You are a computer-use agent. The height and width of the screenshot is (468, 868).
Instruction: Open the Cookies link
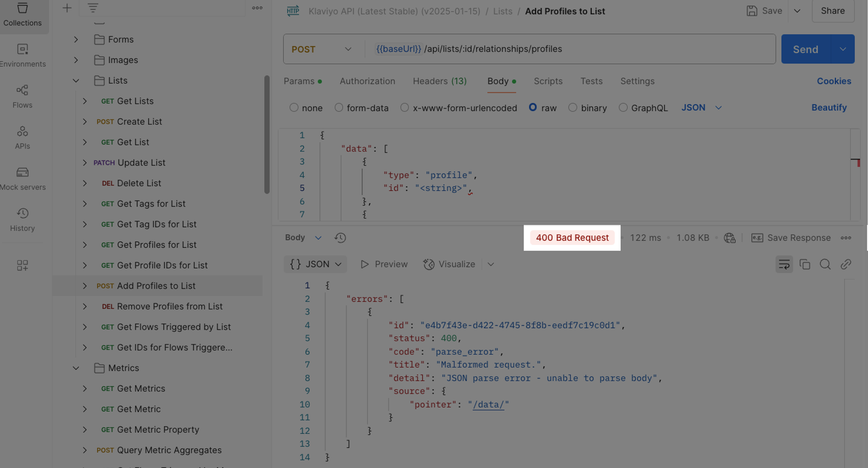click(x=834, y=81)
